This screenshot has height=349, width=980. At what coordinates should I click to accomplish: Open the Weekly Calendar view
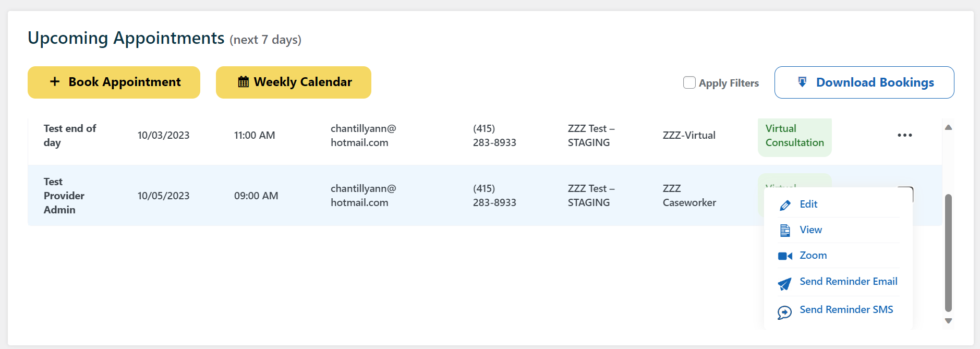(x=294, y=82)
